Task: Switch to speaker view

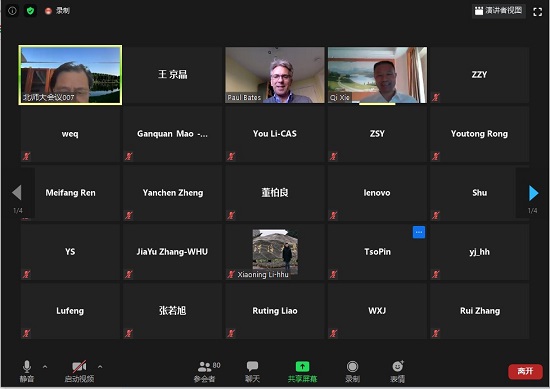Action: 498,11
